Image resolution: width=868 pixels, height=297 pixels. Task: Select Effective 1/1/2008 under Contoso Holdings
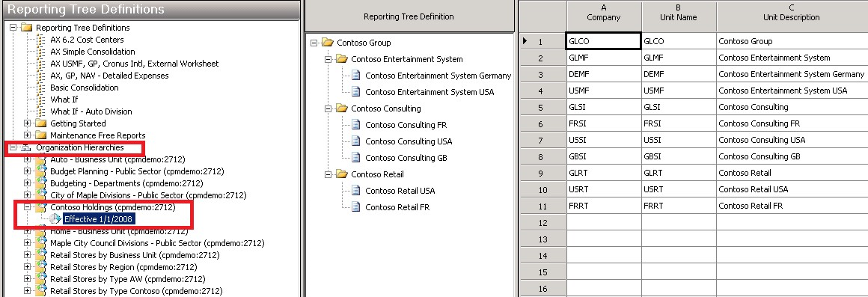99,218
